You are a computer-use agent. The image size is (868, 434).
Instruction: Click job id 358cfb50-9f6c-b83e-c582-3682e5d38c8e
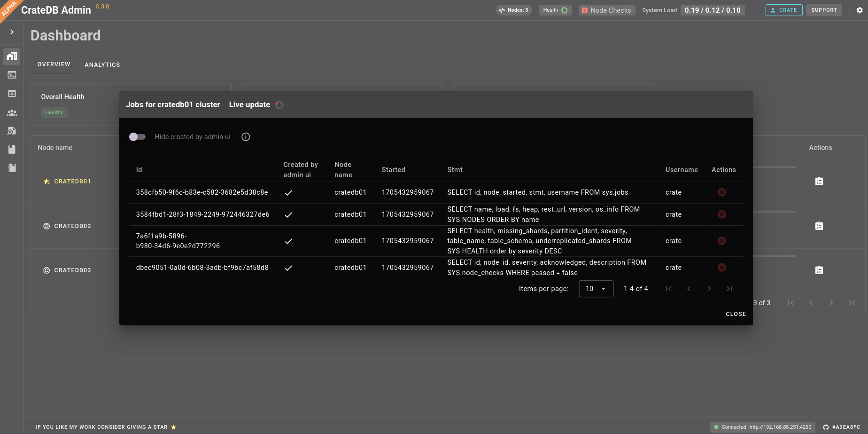click(202, 192)
